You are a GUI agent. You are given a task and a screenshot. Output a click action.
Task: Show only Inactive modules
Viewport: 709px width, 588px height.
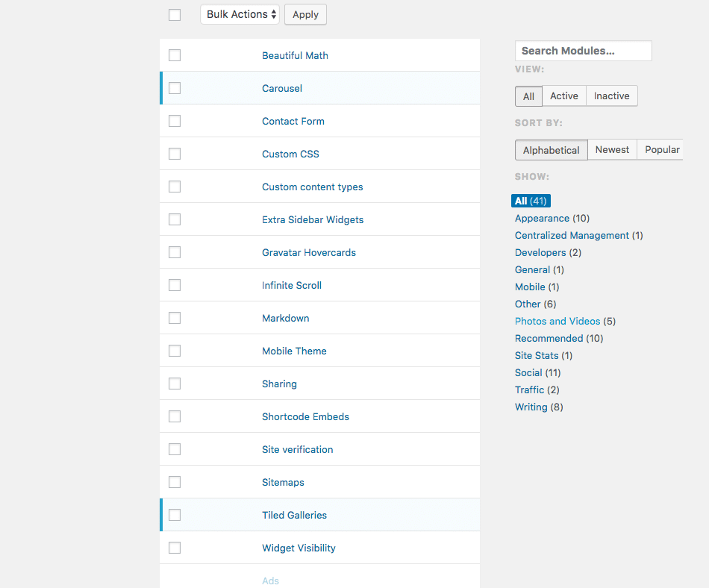[x=611, y=96]
